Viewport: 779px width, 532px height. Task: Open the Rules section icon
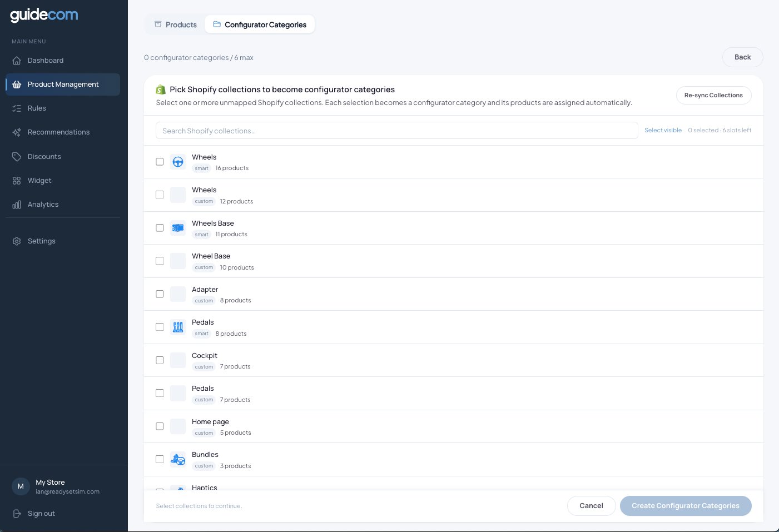coord(17,108)
